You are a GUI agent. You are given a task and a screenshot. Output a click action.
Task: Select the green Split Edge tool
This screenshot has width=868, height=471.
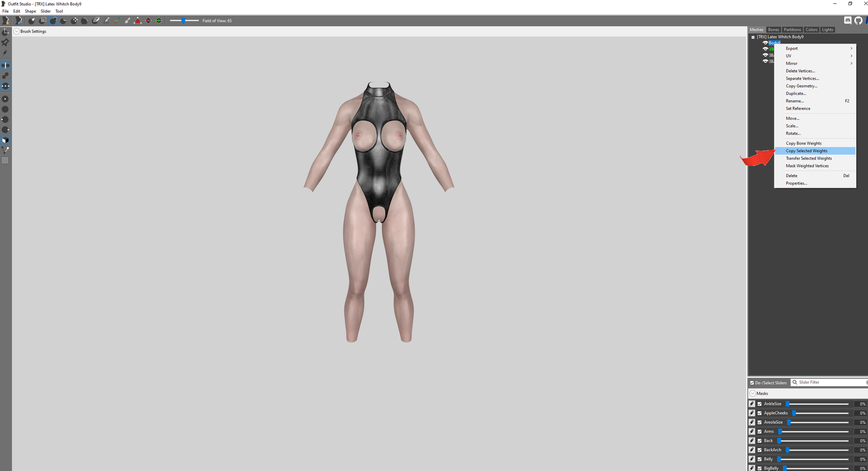(x=159, y=20)
